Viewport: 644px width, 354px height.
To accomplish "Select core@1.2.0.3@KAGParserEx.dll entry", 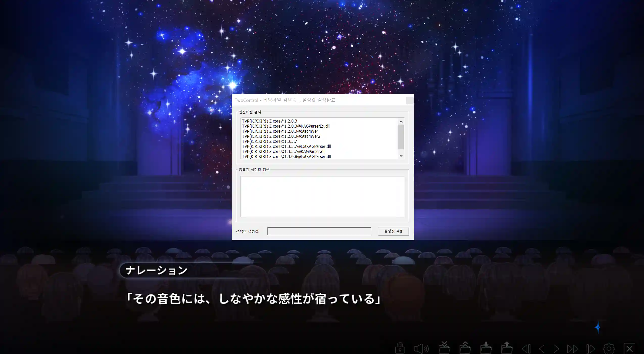I will tap(320, 126).
